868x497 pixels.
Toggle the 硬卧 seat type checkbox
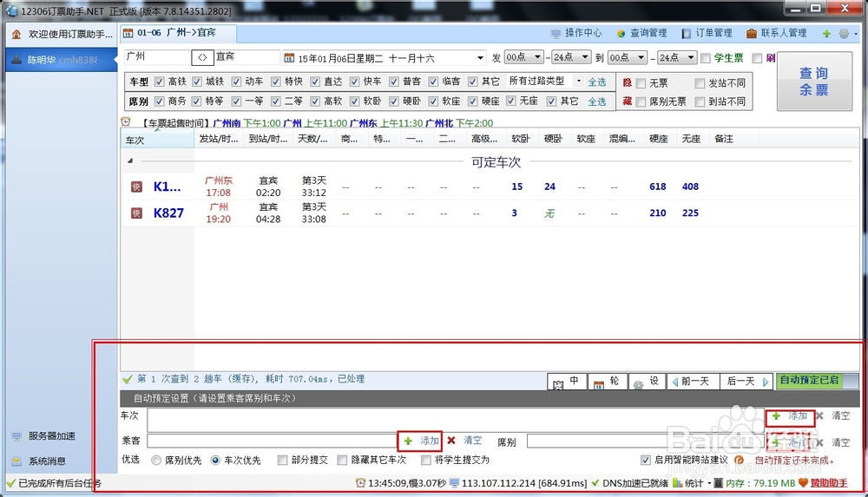click(x=393, y=101)
